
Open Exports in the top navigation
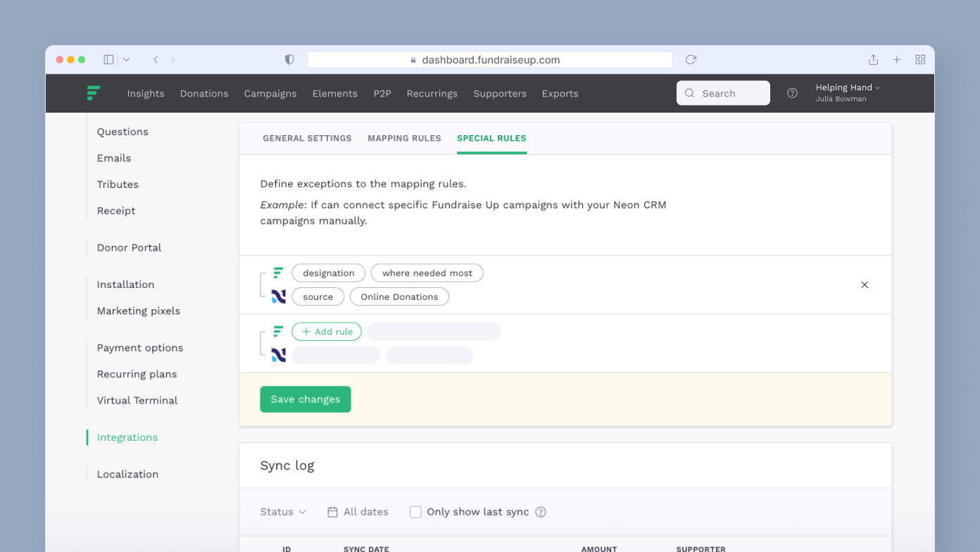(x=560, y=94)
